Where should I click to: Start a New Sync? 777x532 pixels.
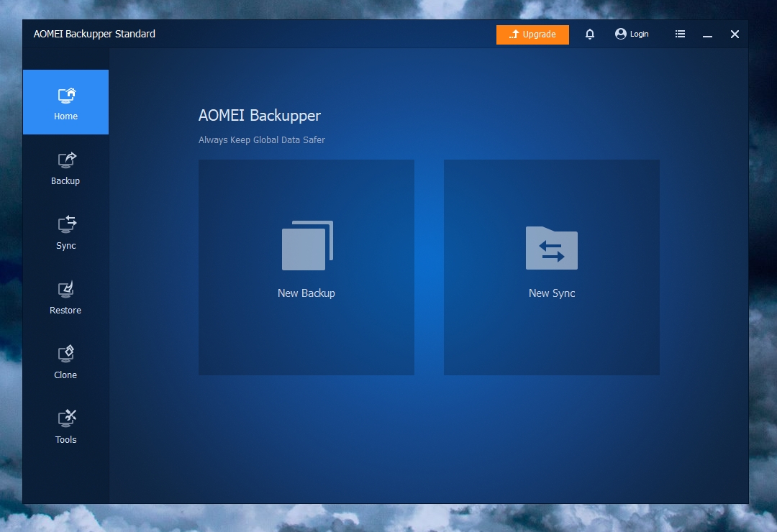552,267
